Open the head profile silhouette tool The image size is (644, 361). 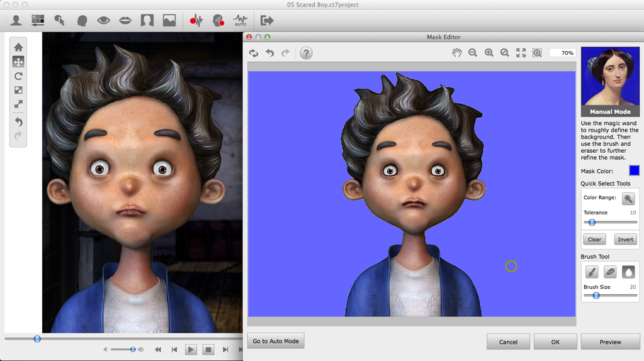[82, 20]
